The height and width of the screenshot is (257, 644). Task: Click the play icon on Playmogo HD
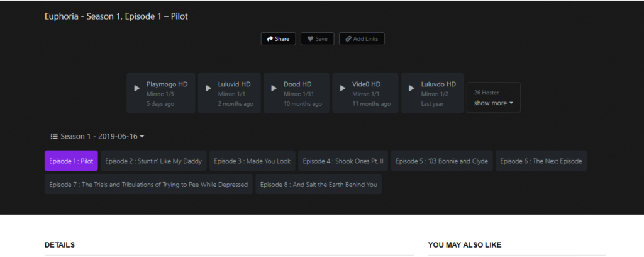137,88
